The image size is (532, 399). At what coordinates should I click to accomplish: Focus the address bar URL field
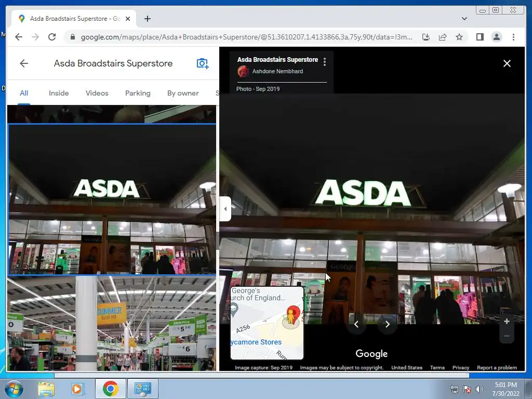pos(247,37)
